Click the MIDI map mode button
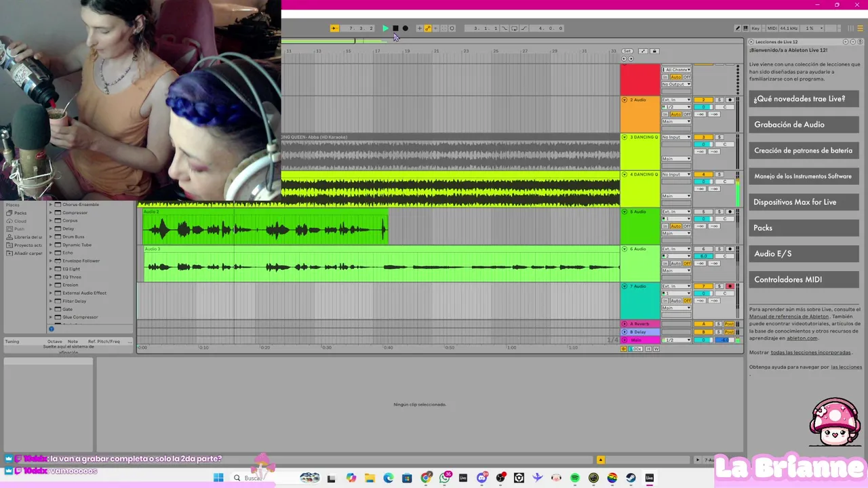 click(772, 28)
